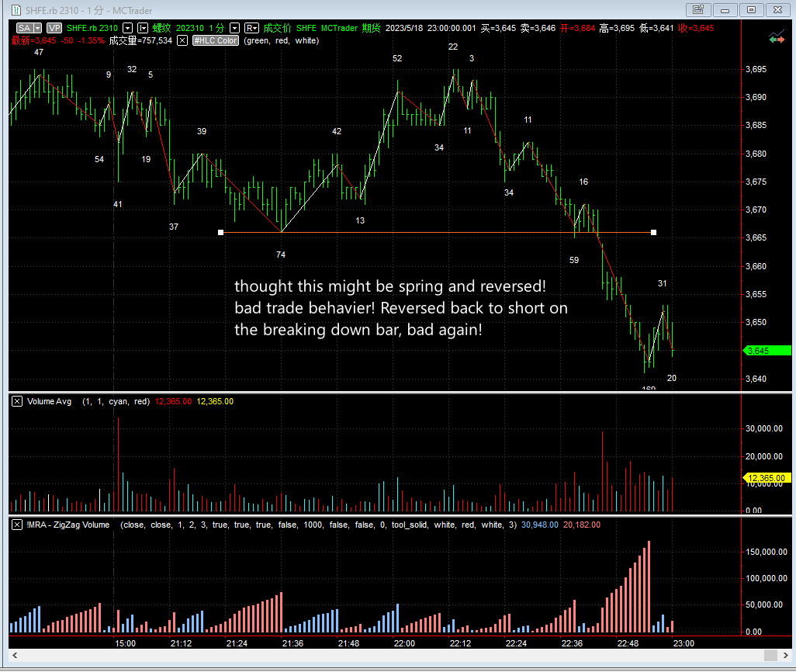This screenshot has width=796, height=672.
Task: Click the MCTrader chart window icon
Action: tap(16, 10)
